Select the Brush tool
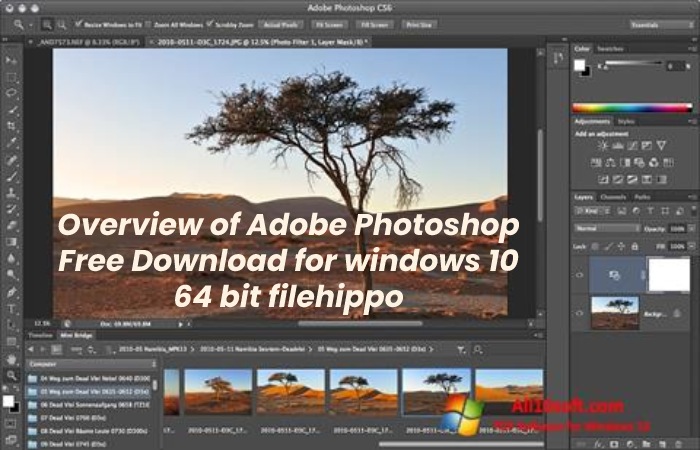Image resolution: width=700 pixels, height=450 pixels. (11, 176)
